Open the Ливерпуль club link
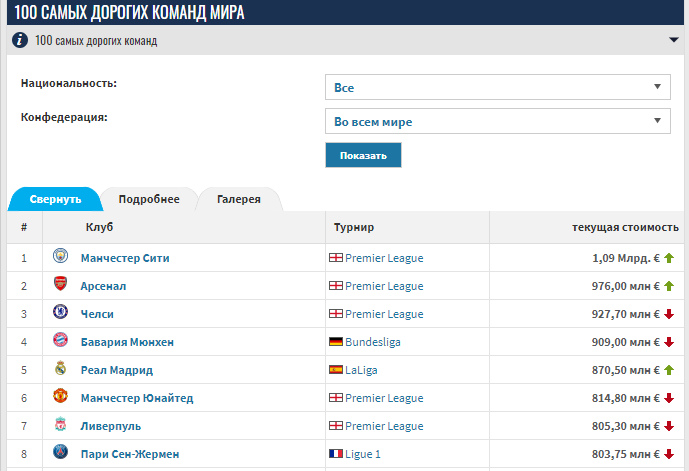This screenshot has width=689, height=471. coord(111,426)
